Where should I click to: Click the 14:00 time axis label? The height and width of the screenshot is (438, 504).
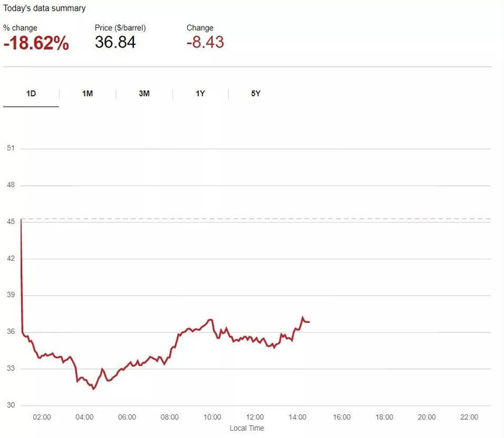298,416
